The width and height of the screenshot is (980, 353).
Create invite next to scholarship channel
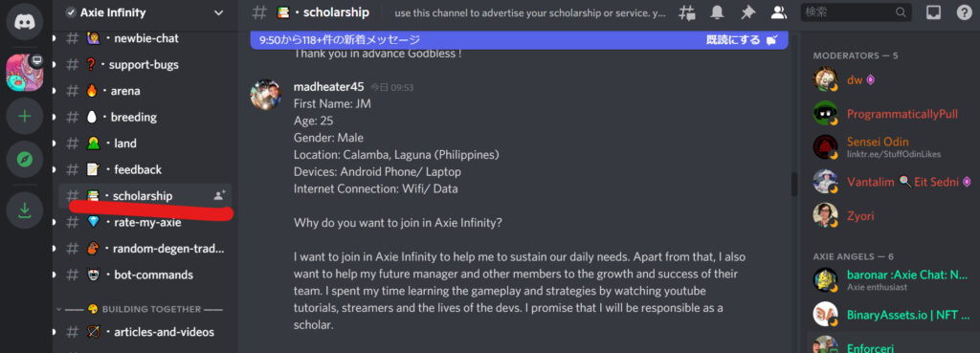click(x=219, y=195)
